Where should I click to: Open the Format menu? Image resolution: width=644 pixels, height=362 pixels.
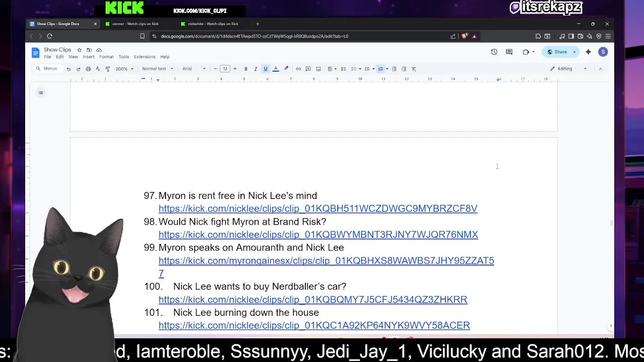106,57
